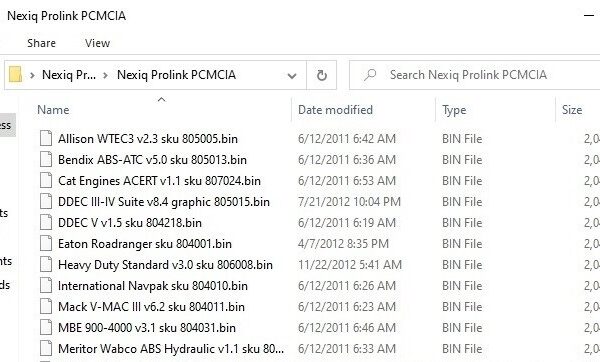Sort files by the Name column header

53,110
